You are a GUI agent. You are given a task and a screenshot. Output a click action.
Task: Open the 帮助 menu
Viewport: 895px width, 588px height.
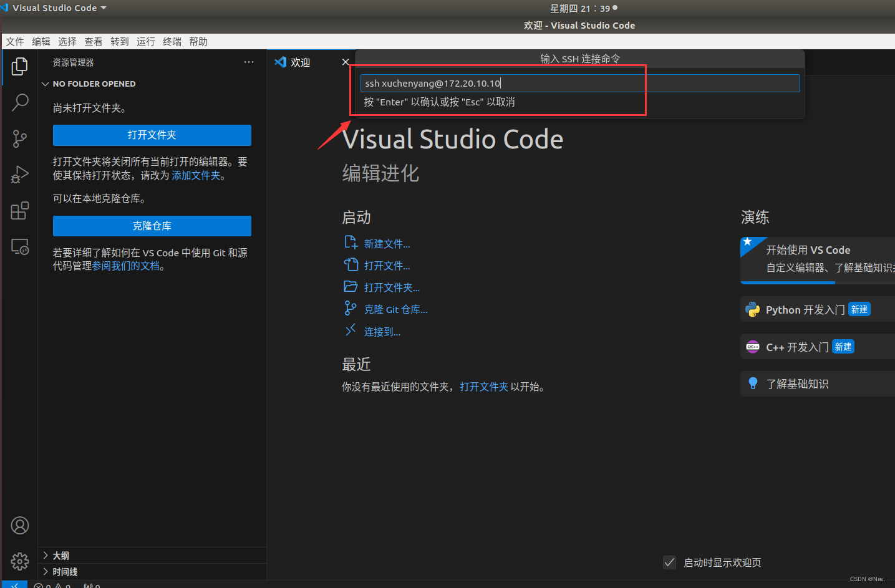point(198,42)
